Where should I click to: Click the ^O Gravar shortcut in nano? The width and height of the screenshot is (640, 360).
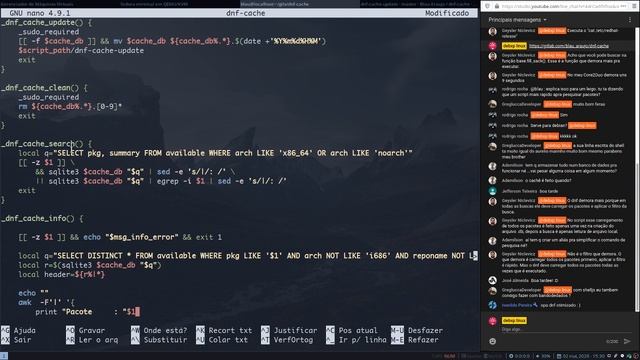coord(86,330)
